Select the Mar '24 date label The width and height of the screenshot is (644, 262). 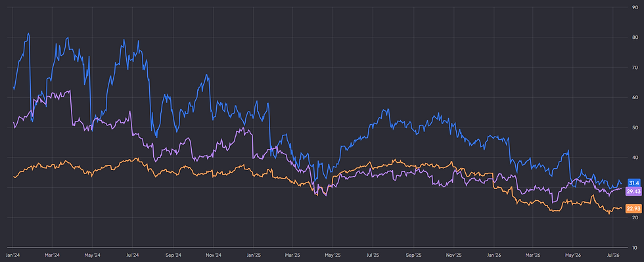(x=52, y=255)
